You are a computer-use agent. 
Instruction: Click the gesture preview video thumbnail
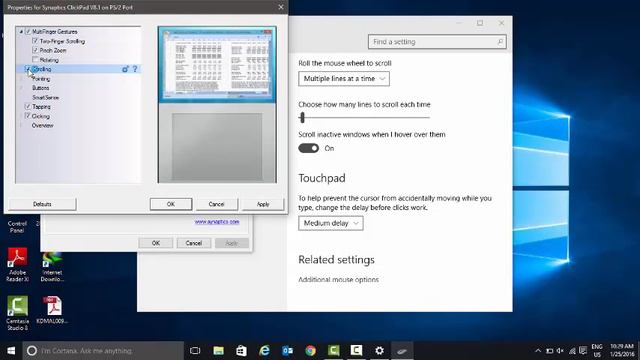(217, 64)
